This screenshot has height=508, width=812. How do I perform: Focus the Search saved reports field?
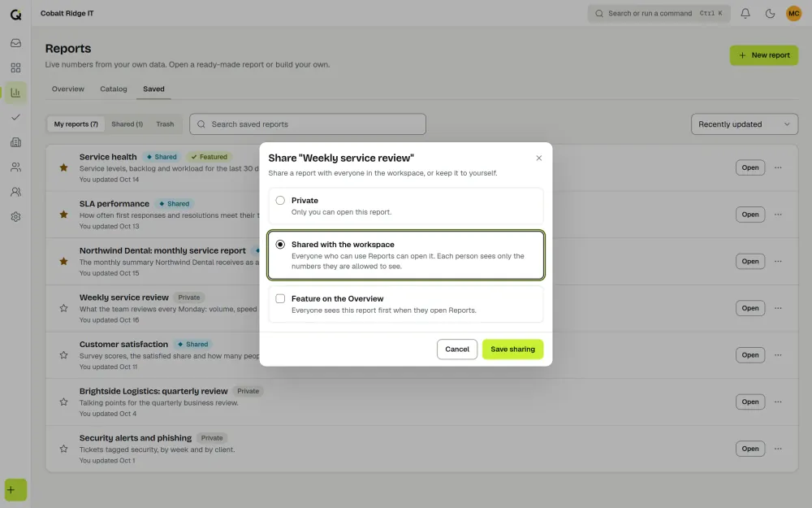pos(308,124)
